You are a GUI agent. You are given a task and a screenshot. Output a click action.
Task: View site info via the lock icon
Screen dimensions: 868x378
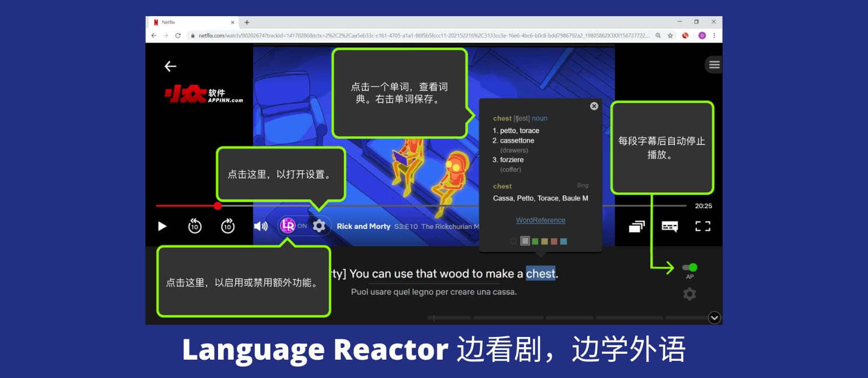coord(192,36)
